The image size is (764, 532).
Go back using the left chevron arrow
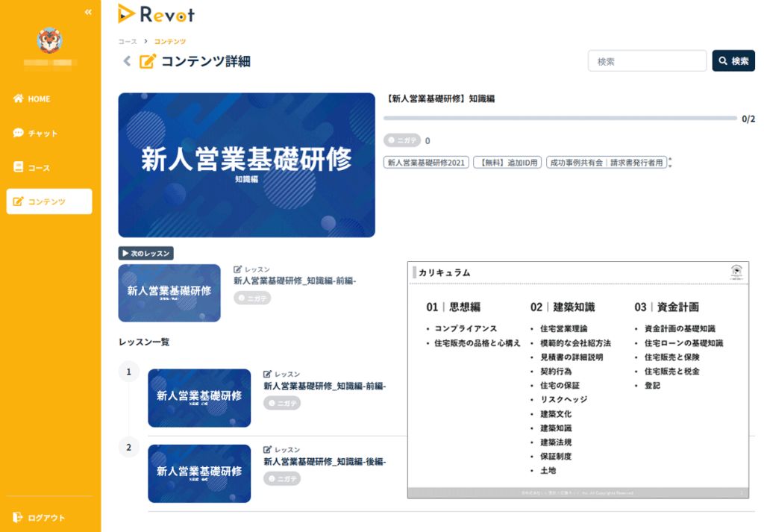tap(127, 61)
